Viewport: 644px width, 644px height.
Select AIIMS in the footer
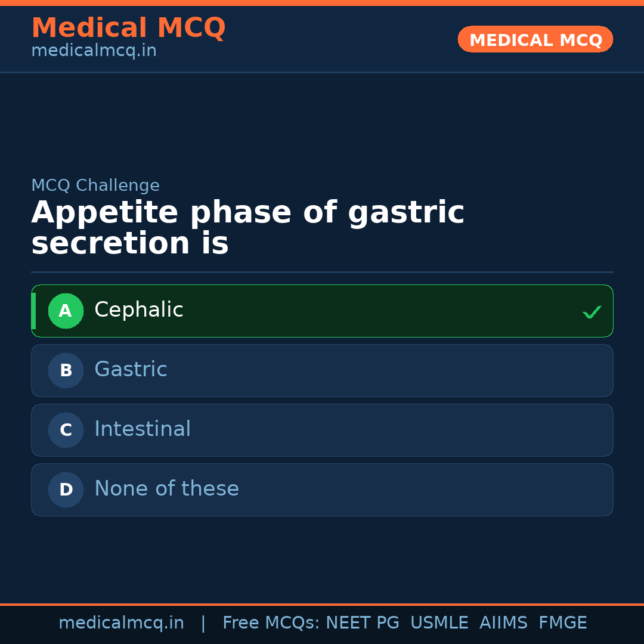point(503,623)
